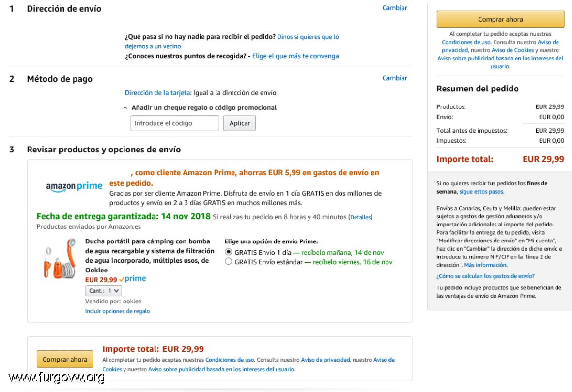This screenshot has width=572, height=392.
Task: Click the prime checkmark badge beside price
Action: coord(132,279)
